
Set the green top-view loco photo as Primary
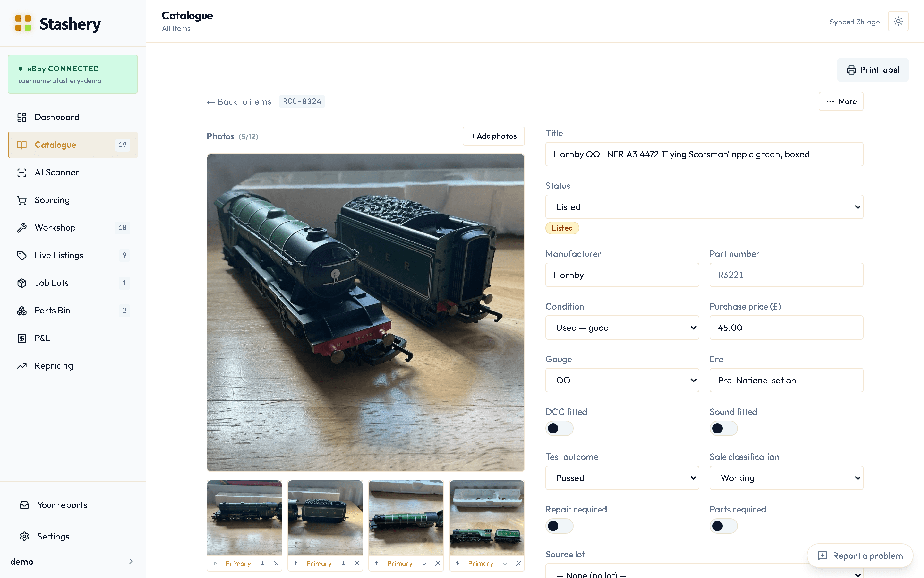pyautogui.click(x=400, y=563)
